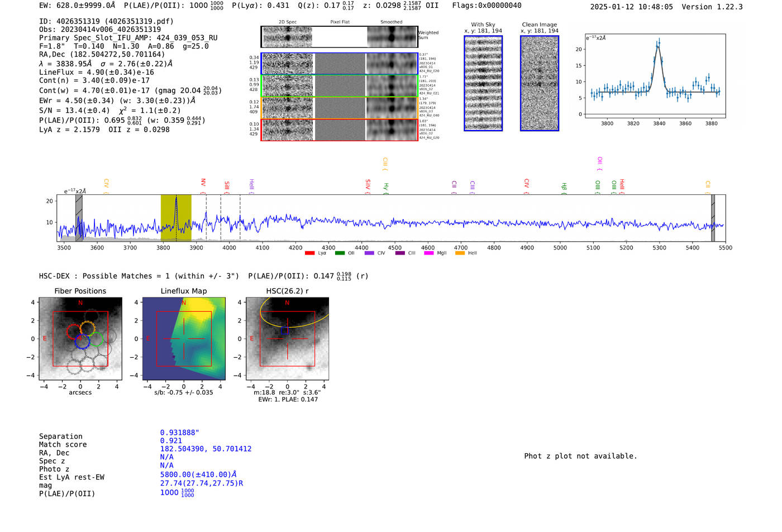Screen dimensions: 782x532
Task: Click the Obs 20230414v006_4026351319 text
Action: click(x=100, y=30)
